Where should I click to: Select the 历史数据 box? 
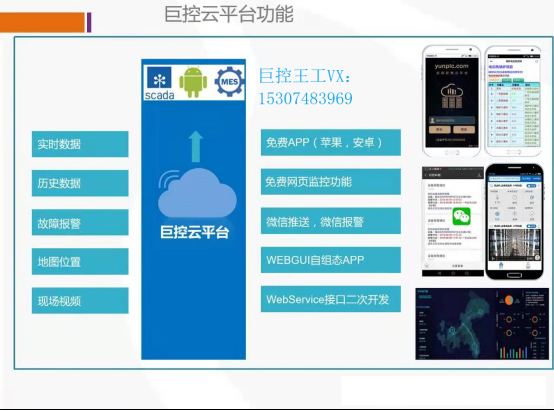click(x=80, y=183)
